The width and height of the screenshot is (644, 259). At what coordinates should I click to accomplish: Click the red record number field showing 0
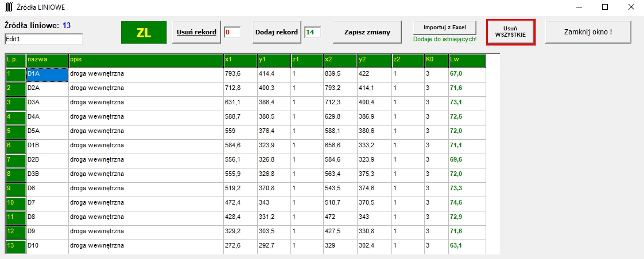232,32
